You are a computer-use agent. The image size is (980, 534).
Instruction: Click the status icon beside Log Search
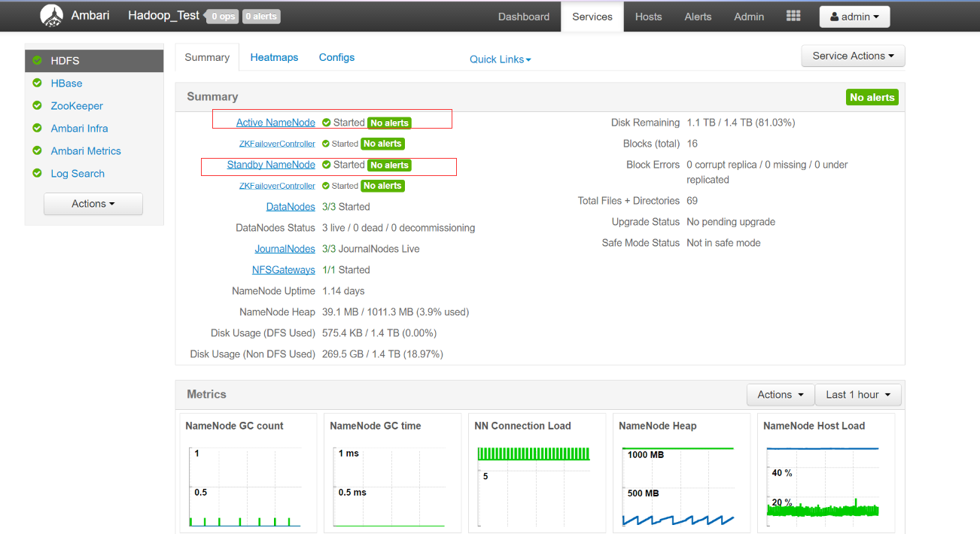pyautogui.click(x=37, y=174)
